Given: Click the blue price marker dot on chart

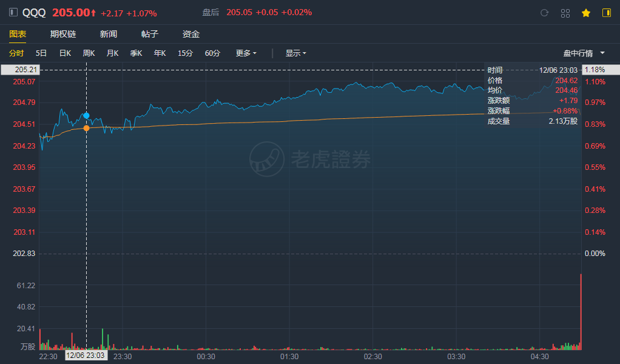Looking at the screenshot, I should [x=86, y=115].
